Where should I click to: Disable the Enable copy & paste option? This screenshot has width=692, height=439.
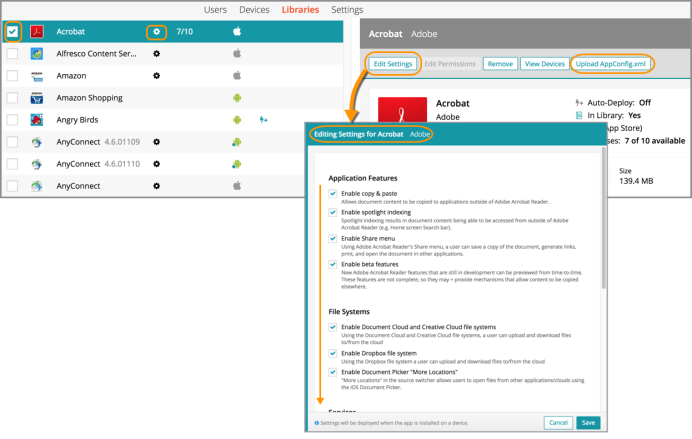333,193
